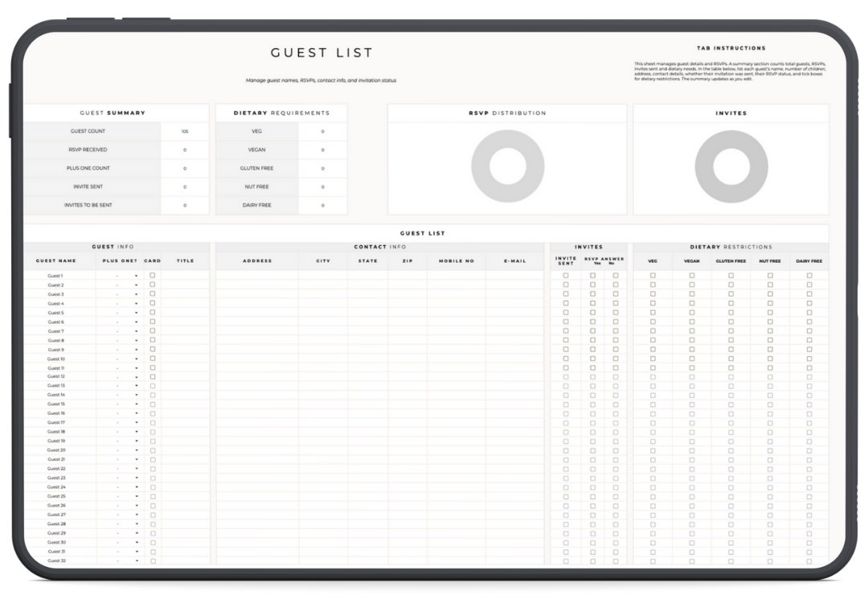Tick Vegan checkbox for Guest 7
868x603 pixels.
pyautogui.click(x=692, y=331)
